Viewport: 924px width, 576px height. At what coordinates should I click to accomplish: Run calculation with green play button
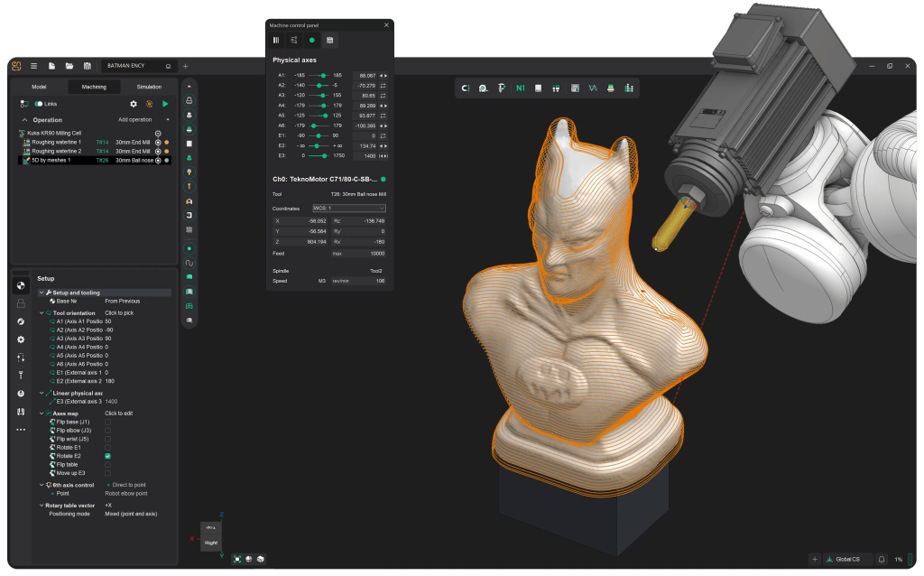coord(166,104)
